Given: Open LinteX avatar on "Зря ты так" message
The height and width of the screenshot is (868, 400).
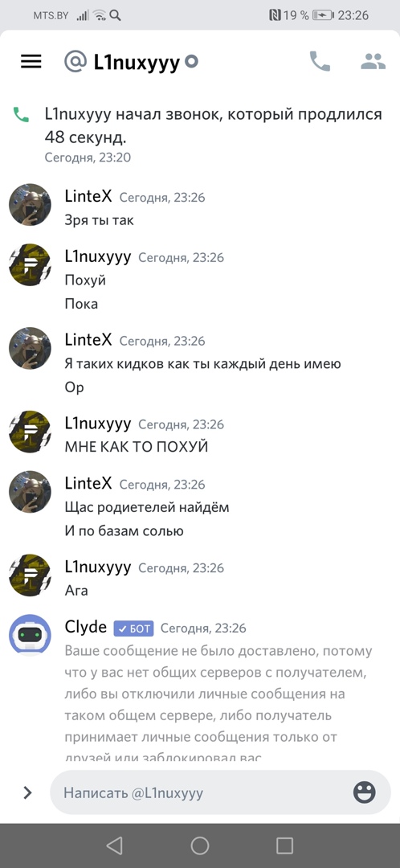Looking at the screenshot, I should (x=30, y=204).
